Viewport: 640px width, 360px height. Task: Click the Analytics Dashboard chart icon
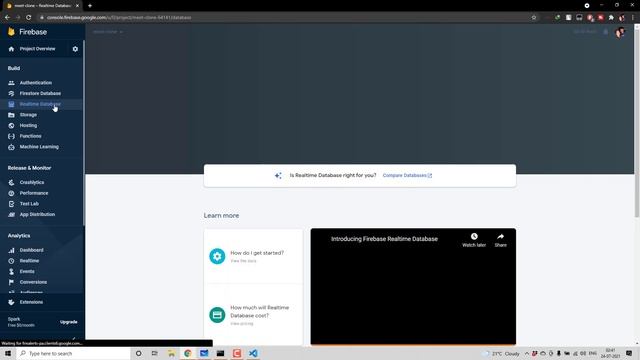point(11,250)
